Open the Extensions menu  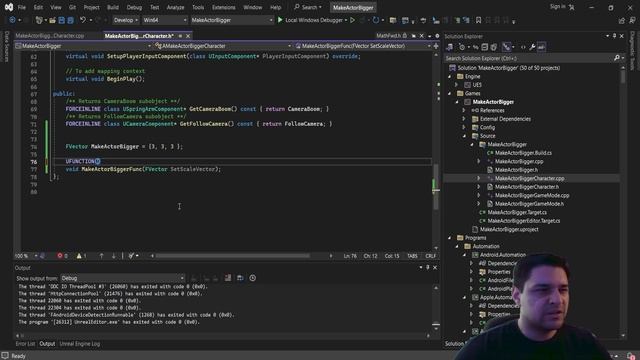[x=223, y=7]
